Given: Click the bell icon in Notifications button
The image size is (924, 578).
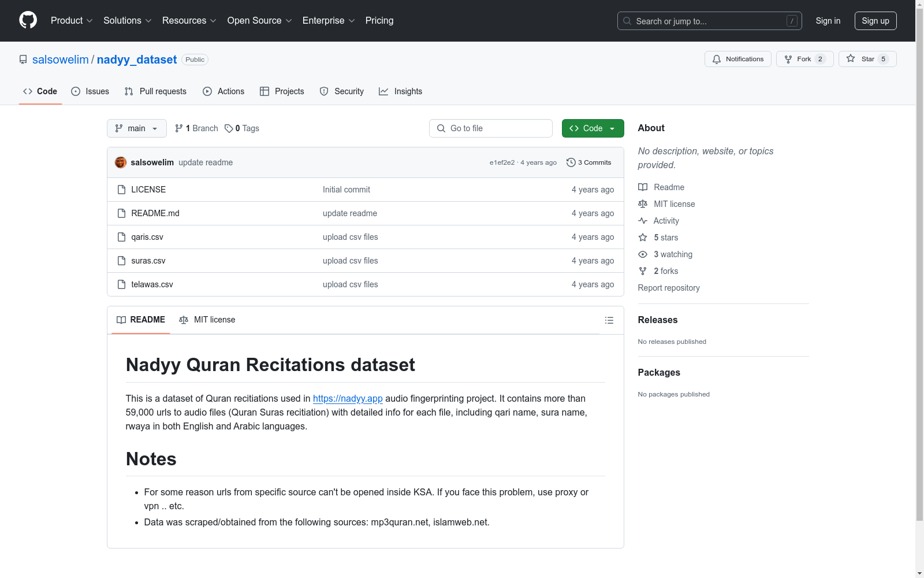Looking at the screenshot, I should click(717, 59).
